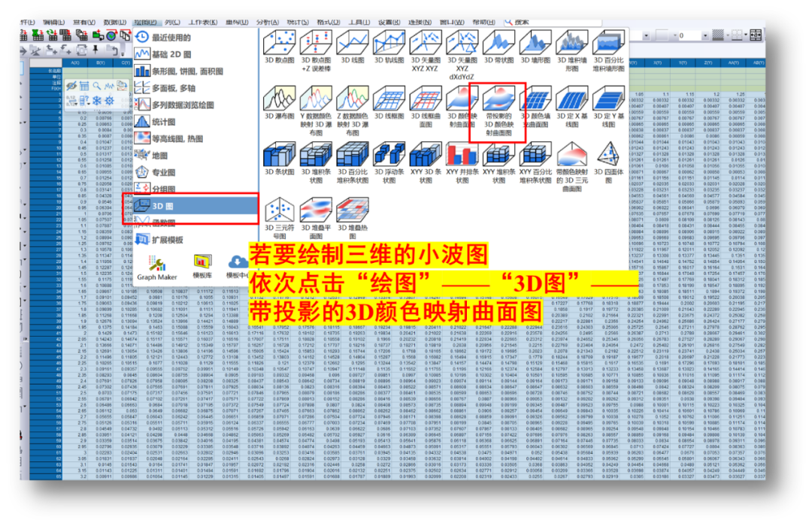The width and height of the screenshot is (812, 526).
Task: Open the 列(C) menu
Action: pos(172,23)
